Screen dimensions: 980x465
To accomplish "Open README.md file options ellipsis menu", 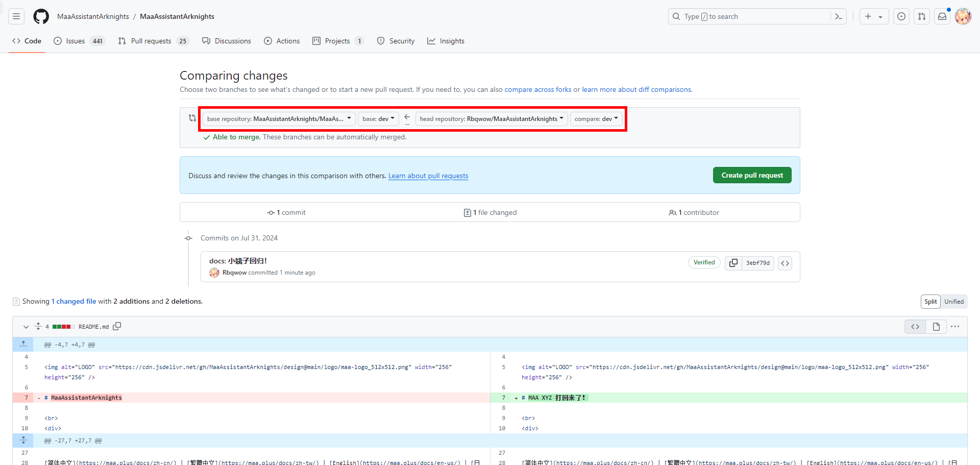I will coord(955,327).
